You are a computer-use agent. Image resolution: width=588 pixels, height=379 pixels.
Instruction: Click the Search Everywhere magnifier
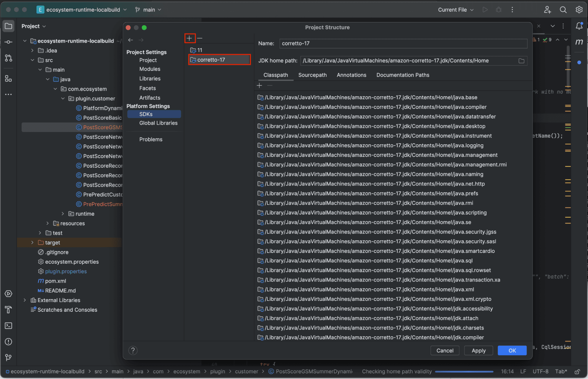[x=563, y=10]
